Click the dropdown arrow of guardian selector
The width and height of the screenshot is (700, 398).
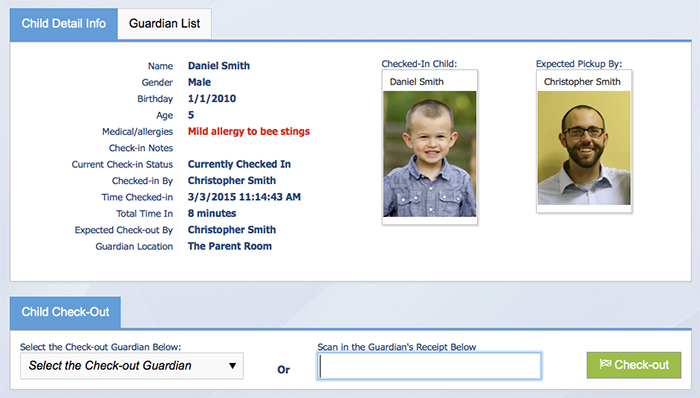click(232, 366)
